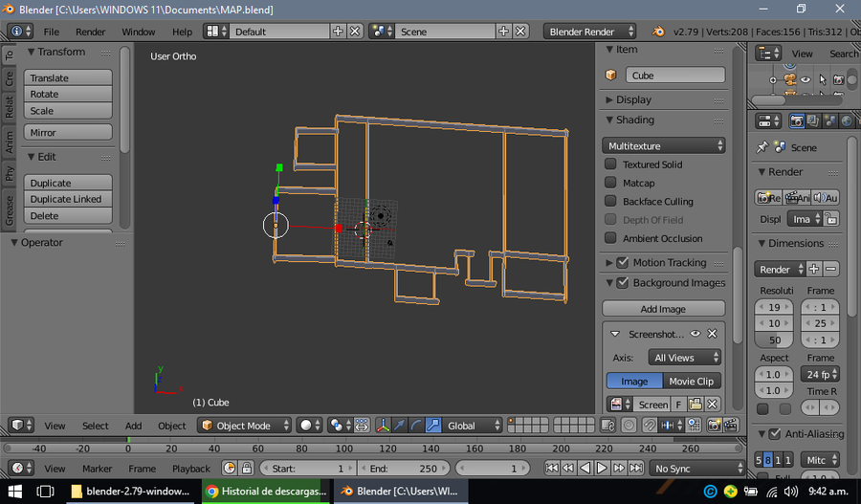The image size is (861, 504).
Task: Open the Render menu in top bar
Action: pos(91,32)
